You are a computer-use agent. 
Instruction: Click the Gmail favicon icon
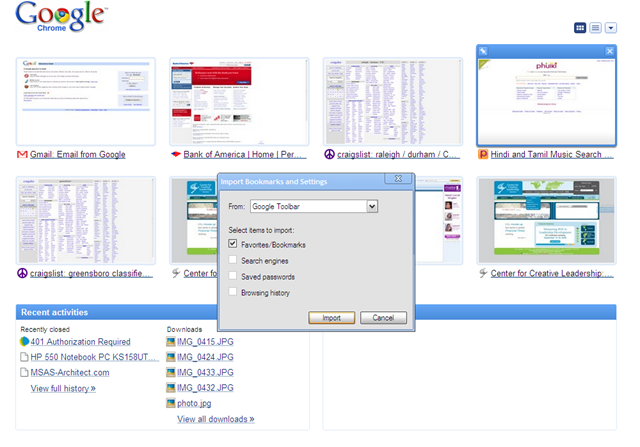click(22, 154)
